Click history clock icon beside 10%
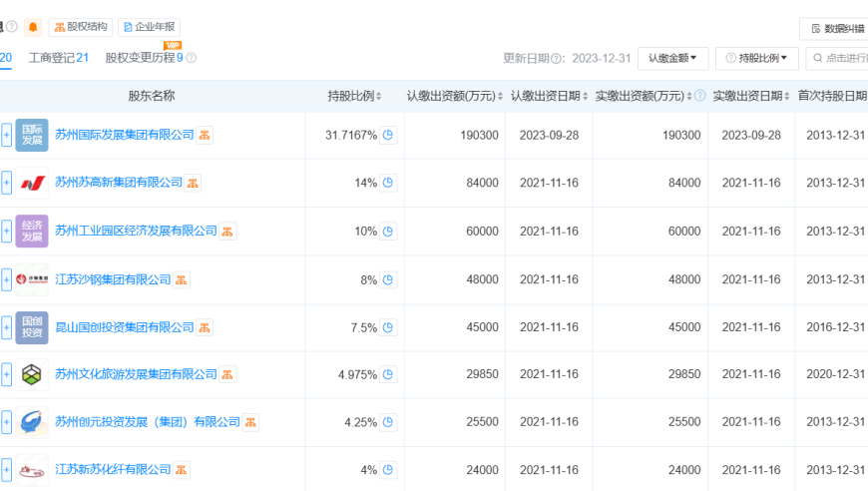This screenshot has height=491, width=868. [388, 231]
